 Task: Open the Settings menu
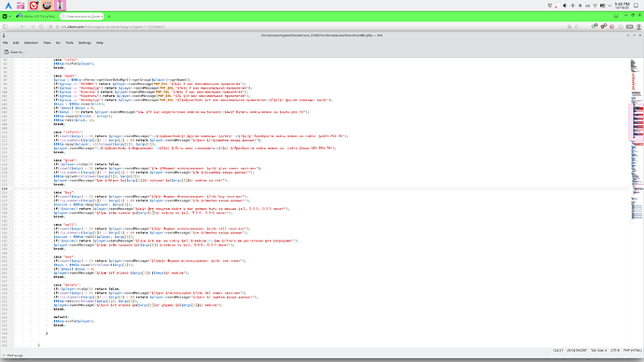point(85,43)
